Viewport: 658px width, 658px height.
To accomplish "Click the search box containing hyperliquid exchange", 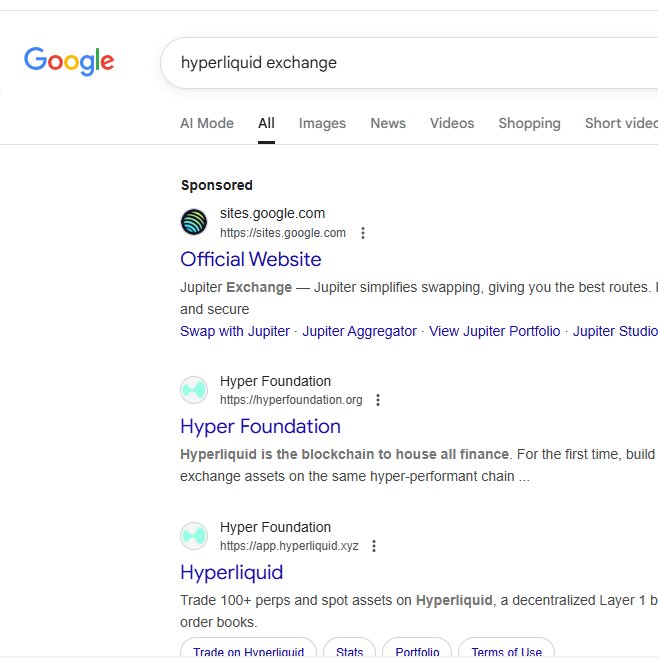I will click(x=409, y=63).
